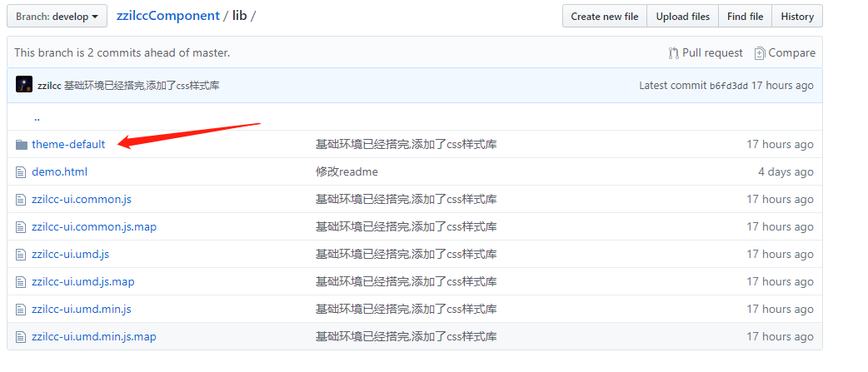Click the 修改readme commit message
The image size is (868, 372).
coord(347,172)
